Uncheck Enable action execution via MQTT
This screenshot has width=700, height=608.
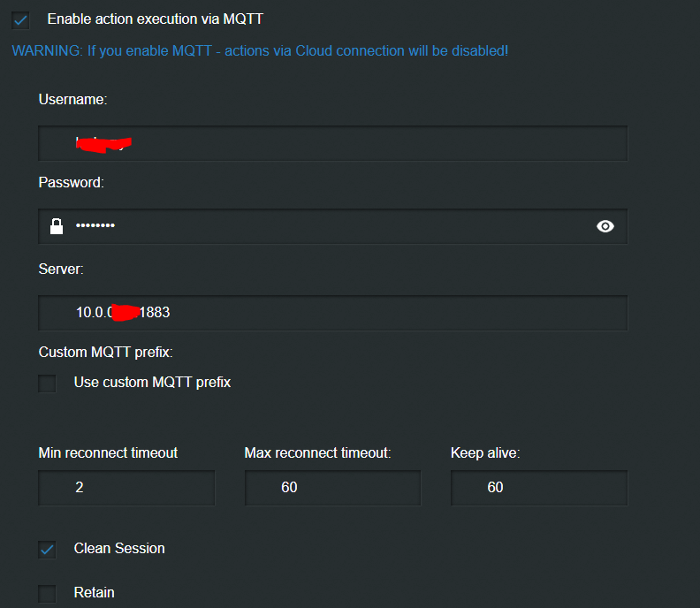[21, 19]
